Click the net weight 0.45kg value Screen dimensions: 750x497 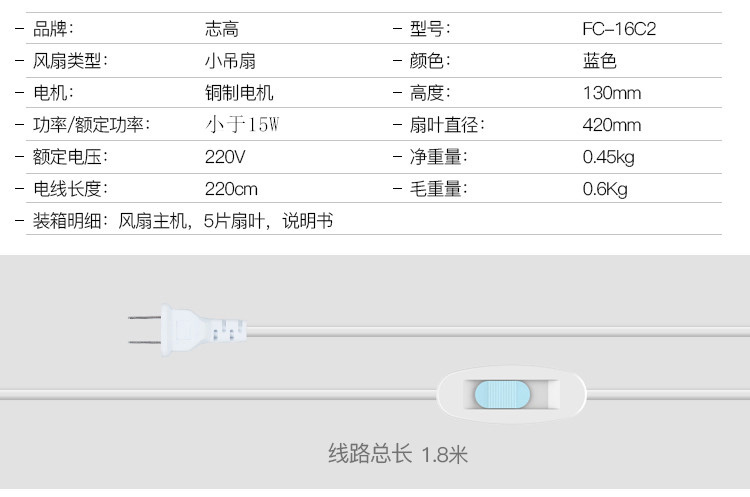tap(608, 157)
